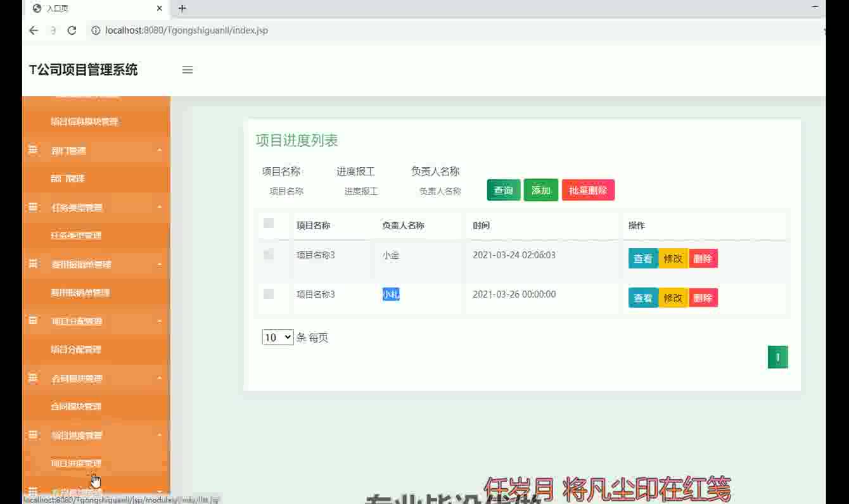The width and height of the screenshot is (849, 504).
Task: Switch to the 入口页 browser tab
Action: 95,8
